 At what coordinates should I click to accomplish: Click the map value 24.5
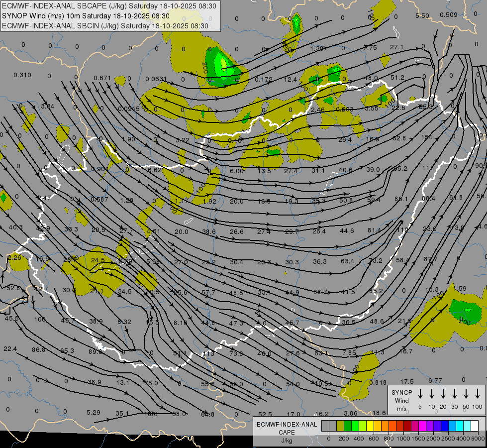point(98,260)
